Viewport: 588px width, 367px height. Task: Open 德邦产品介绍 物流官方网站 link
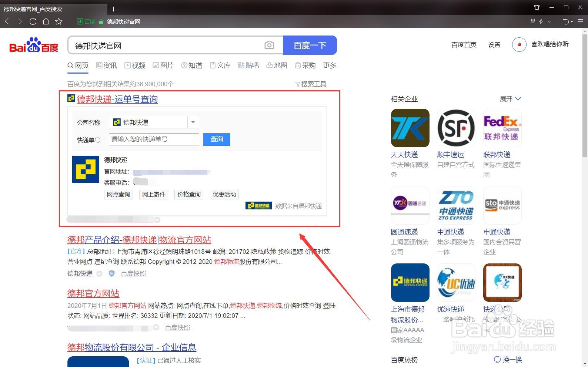pos(139,240)
